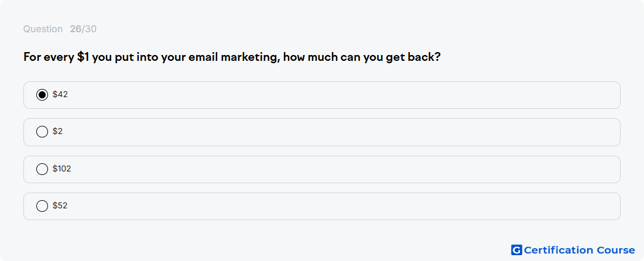
Task: Click "$1" in the question heading
Action: 83,57
